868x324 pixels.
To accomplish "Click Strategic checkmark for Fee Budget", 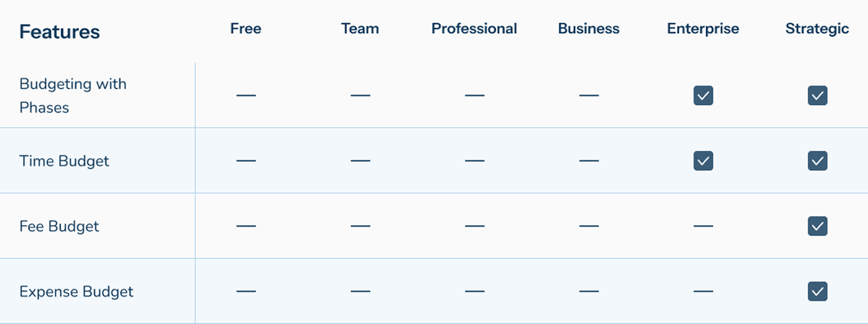I will click(x=817, y=226).
